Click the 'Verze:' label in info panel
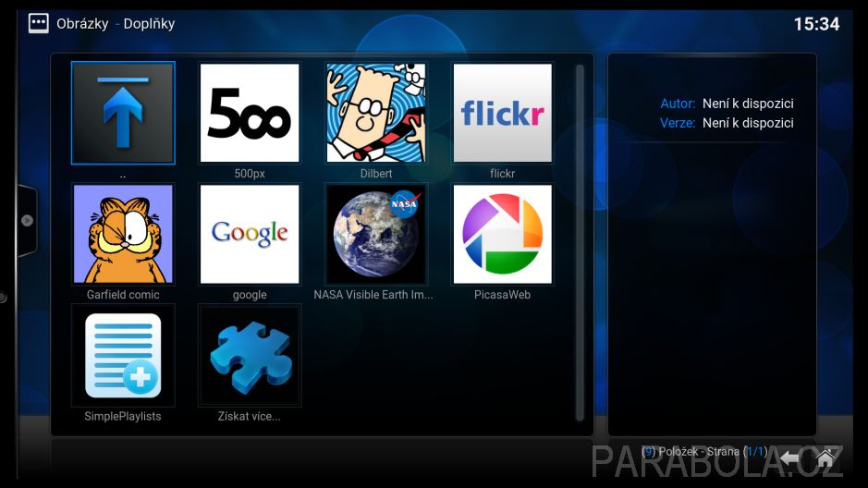Image resolution: width=868 pixels, height=488 pixels. point(678,123)
